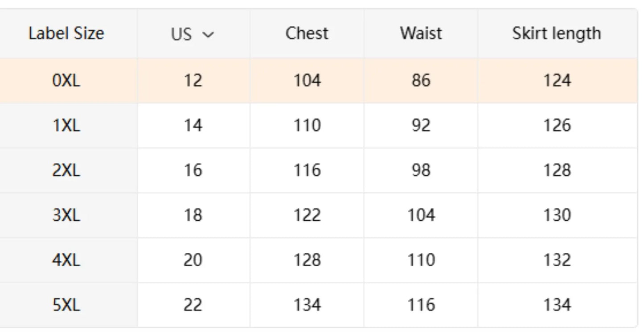Click the Chest column header

point(307,33)
